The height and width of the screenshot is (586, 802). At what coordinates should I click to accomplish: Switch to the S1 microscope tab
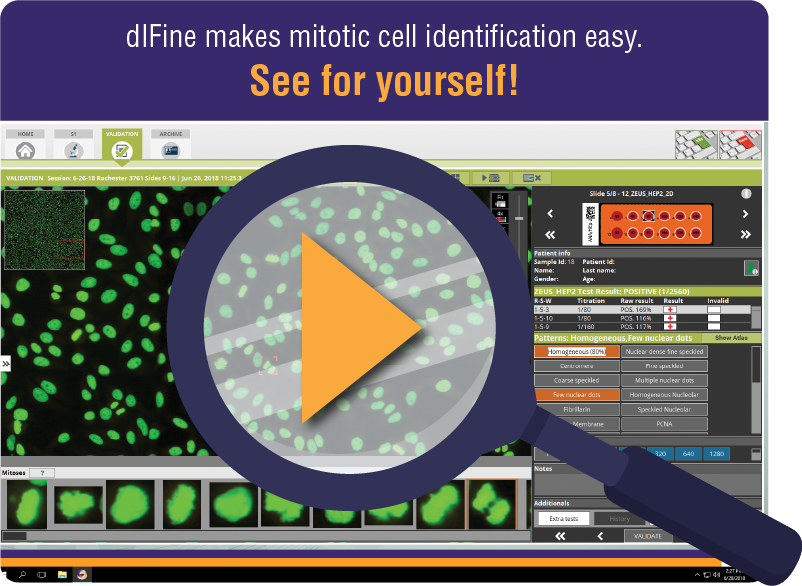click(x=74, y=144)
